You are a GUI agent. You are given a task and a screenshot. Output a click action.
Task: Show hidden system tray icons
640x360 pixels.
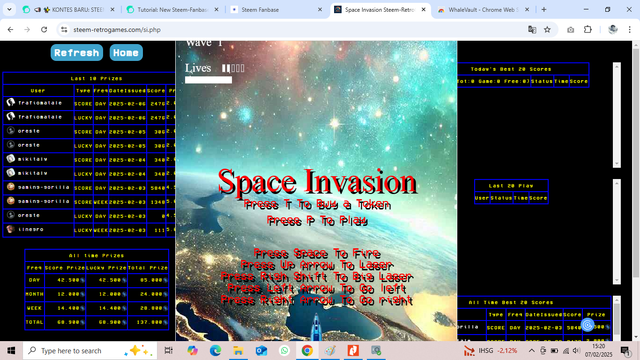(531, 351)
